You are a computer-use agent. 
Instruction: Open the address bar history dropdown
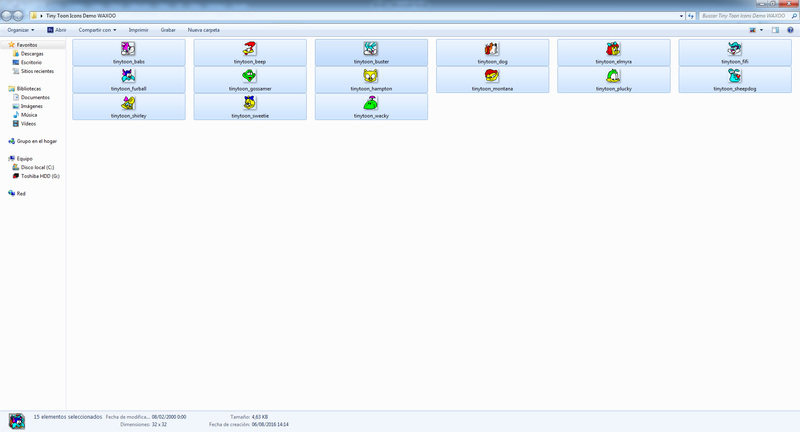pos(681,16)
